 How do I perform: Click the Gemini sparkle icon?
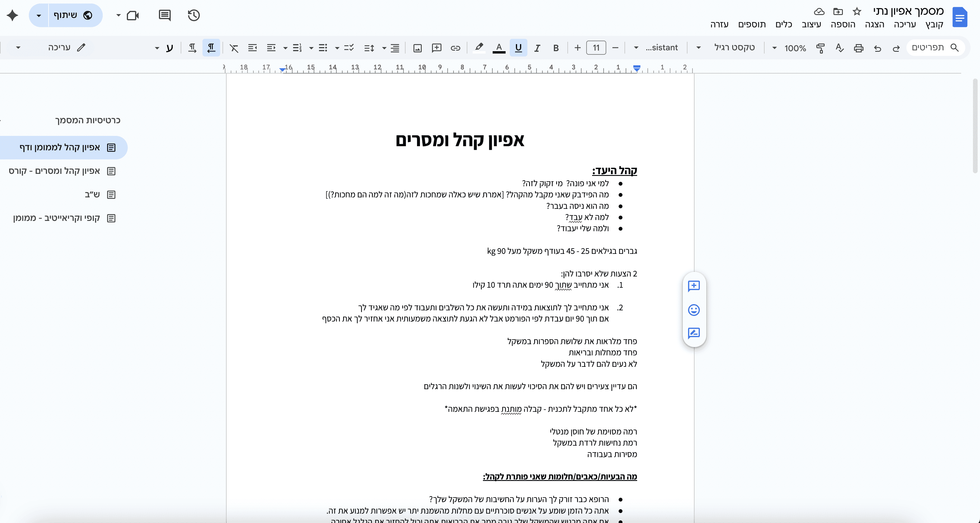click(12, 15)
